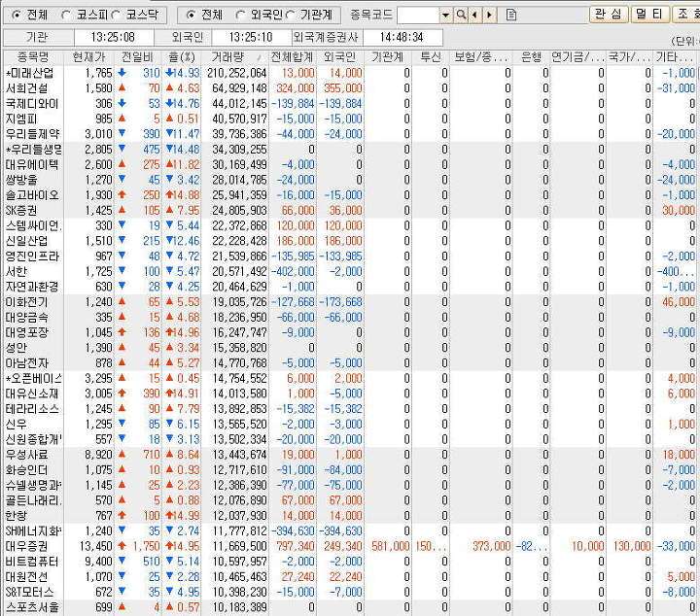Click the magnifier stock search icon
This screenshot has height=616, width=700.
(461, 16)
